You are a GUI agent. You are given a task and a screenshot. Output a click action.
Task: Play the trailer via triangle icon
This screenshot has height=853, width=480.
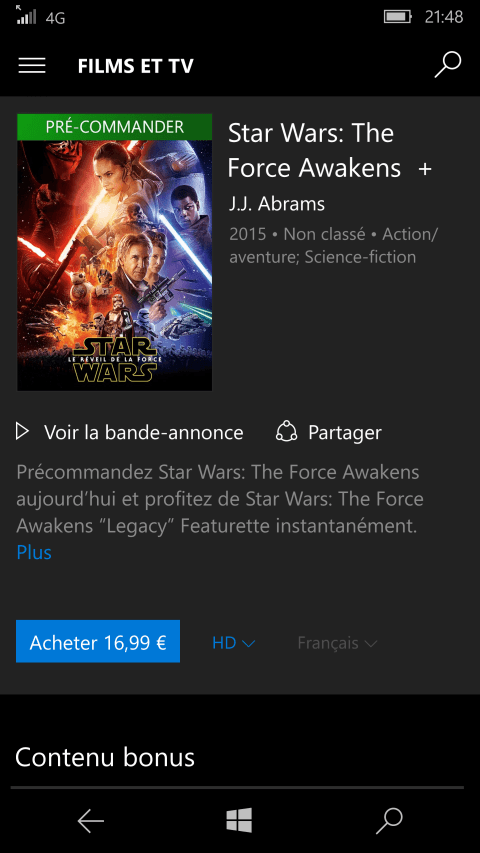pos(22,432)
